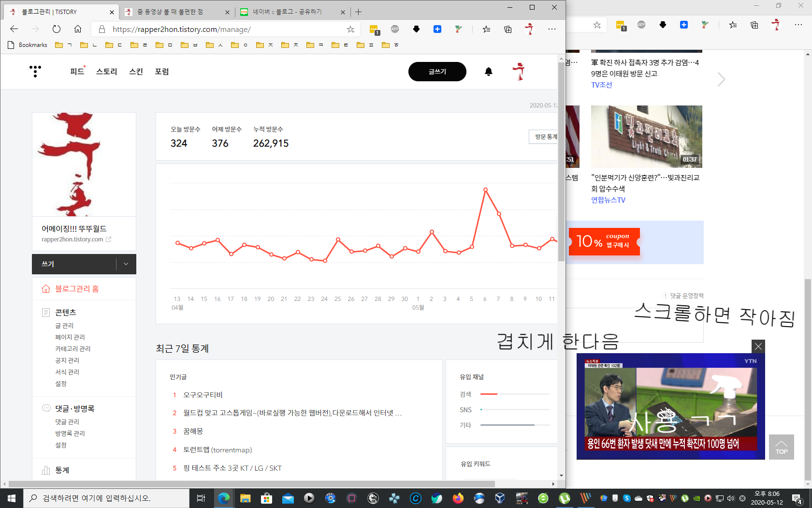Open the blue plus extension icon
This screenshot has height=508, width=812.
437,29
